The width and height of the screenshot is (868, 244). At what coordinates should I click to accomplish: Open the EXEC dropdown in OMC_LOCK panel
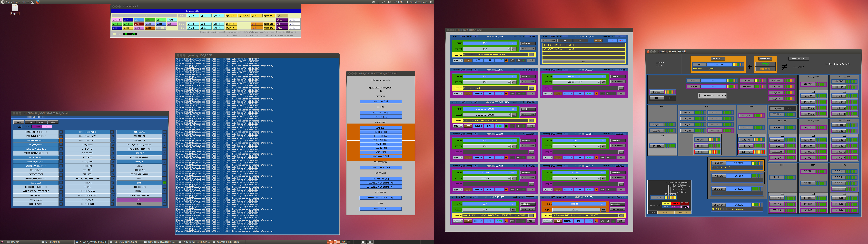point(548,94)
